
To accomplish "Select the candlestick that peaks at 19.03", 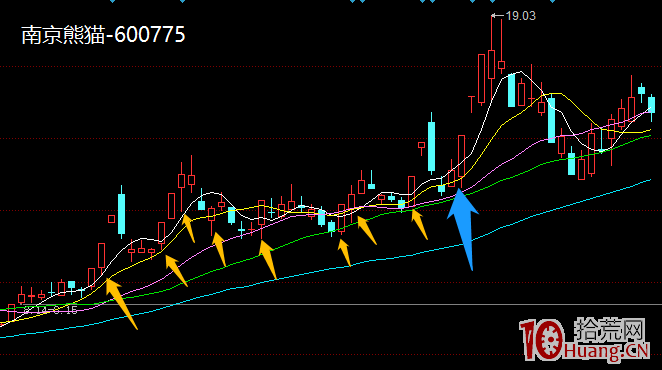I will [x=491, y=59].
